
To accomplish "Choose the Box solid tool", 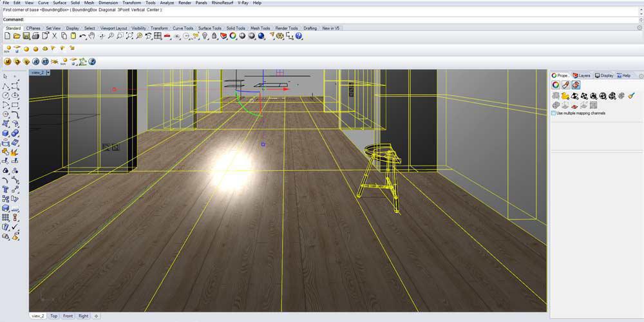I will point(6,133).
